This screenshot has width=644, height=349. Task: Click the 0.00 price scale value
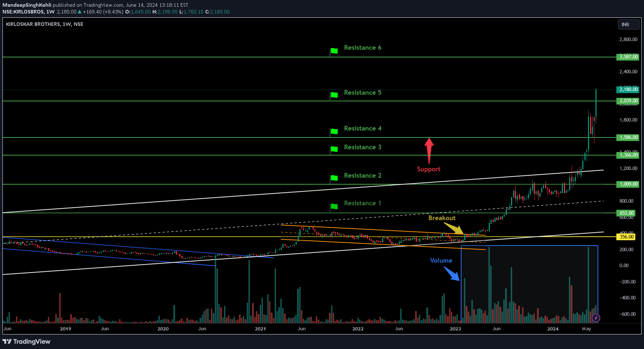(624, 265)
